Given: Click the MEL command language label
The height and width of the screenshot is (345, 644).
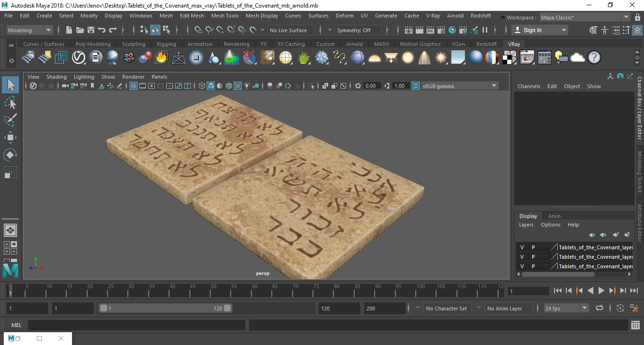Looking at the screenshot, I should click(16, 325).
